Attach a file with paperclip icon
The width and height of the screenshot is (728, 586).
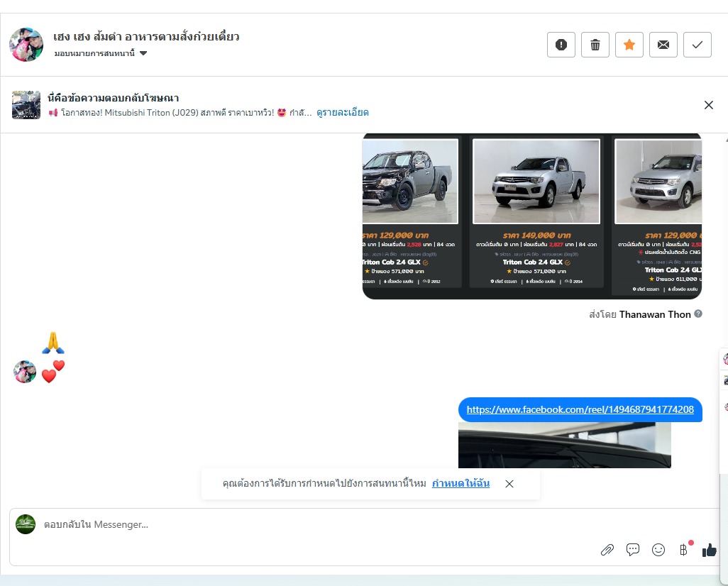coord(607,551)
